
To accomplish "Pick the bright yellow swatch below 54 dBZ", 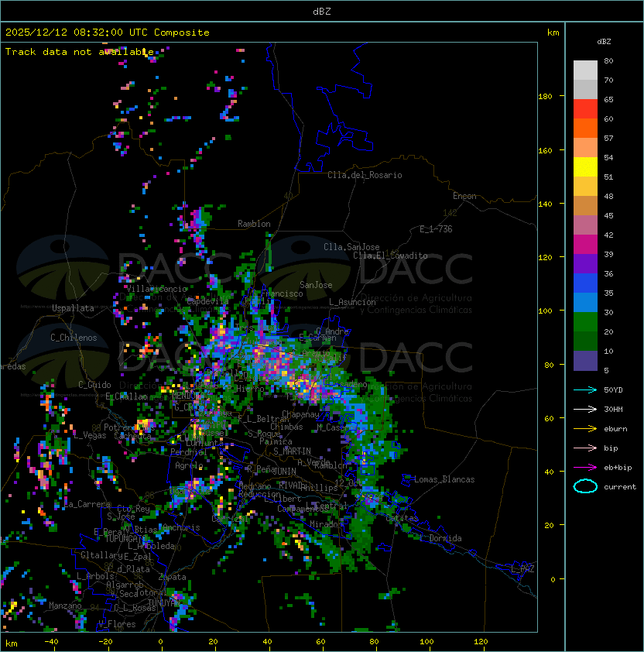I will 585,167.
